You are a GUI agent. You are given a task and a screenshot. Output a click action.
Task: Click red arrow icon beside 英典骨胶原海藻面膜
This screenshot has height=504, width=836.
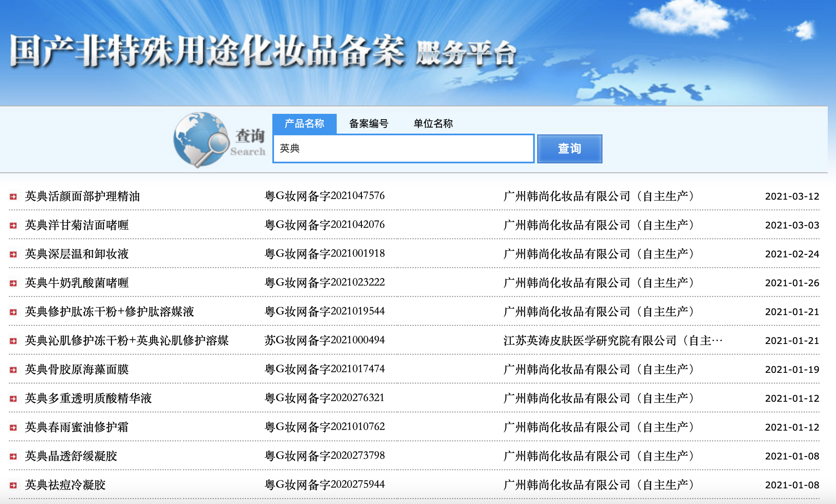(13, 370)
